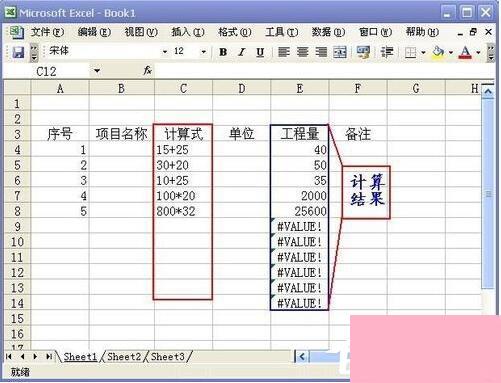Select column E header
This screenshot has width=501, height=383.
pos(300,89)
